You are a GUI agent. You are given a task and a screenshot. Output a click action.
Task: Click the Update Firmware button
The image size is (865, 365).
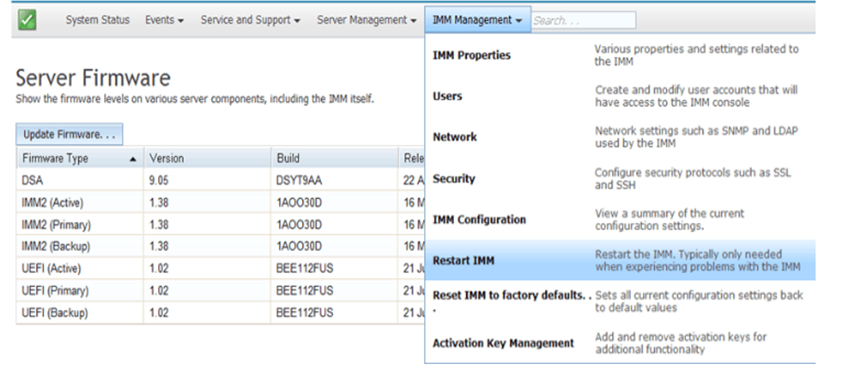point(69,135)
